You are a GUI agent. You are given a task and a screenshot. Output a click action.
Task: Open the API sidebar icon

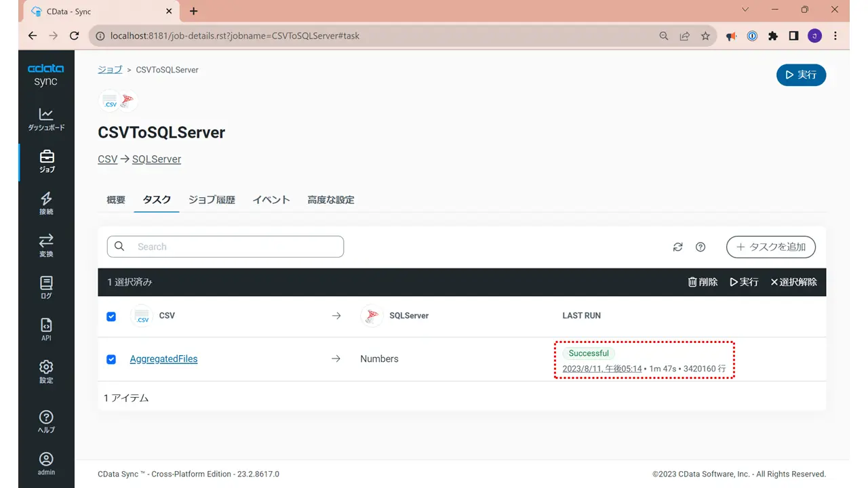(46, 329)
